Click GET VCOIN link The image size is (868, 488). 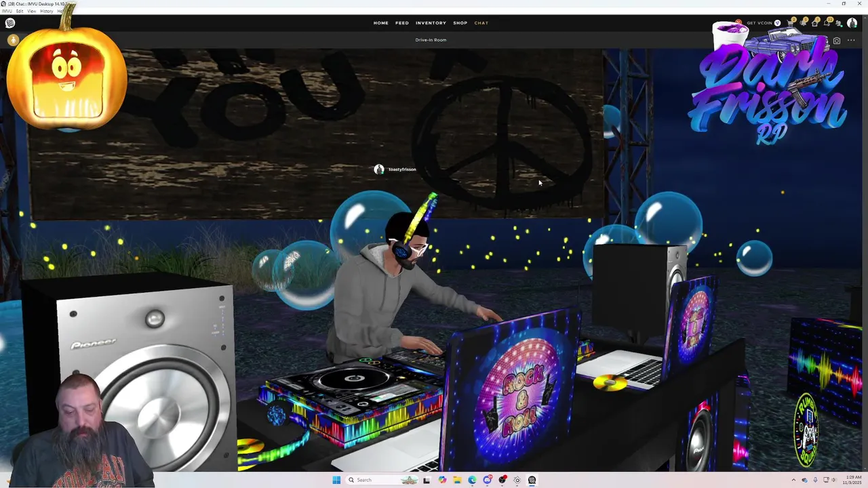pyautogui.click(x=759, y=23)
